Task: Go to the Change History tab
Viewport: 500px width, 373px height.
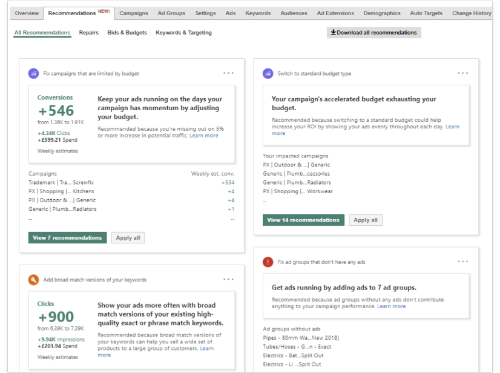Action: click(471, 13)
